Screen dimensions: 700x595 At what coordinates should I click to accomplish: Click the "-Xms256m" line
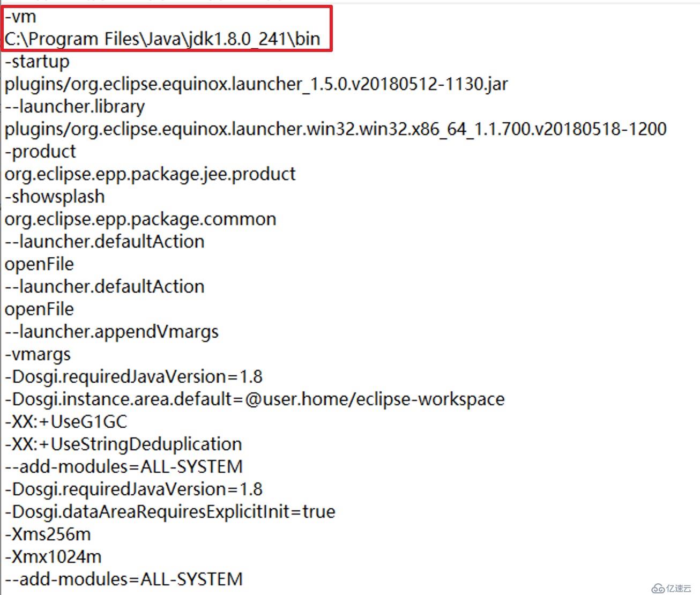[48, 534]
